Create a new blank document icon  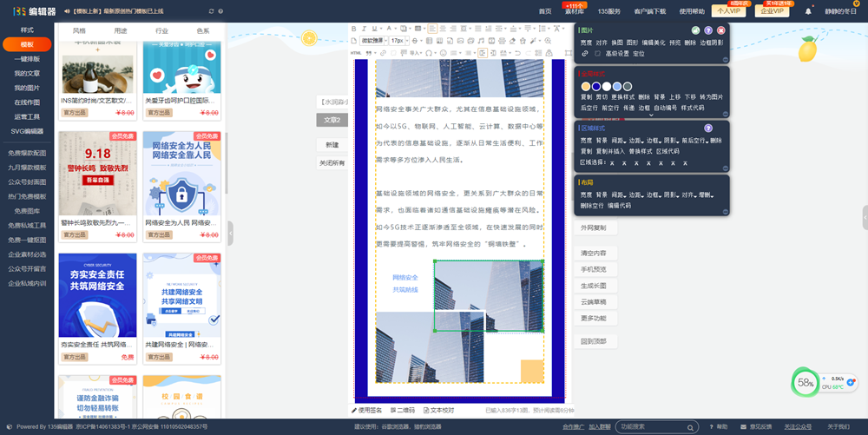354,41
